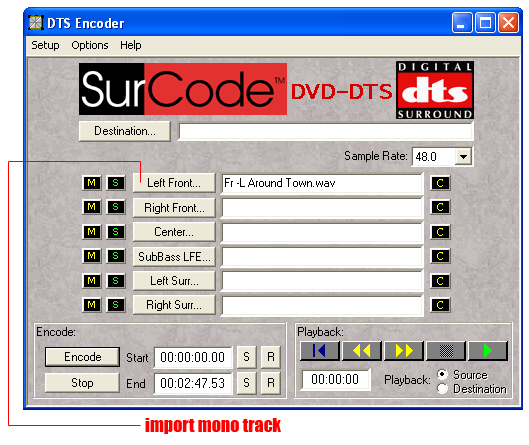
Task: Open the Options menu
Action: 90,45
